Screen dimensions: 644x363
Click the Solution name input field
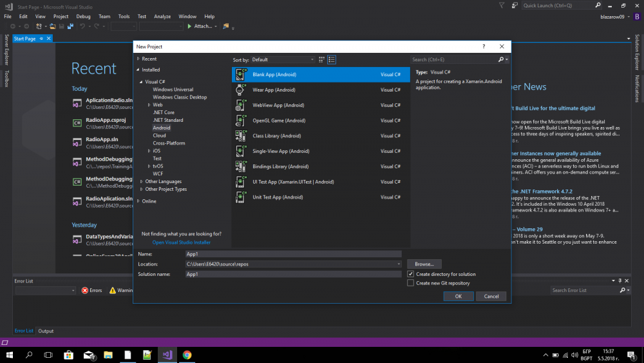[x=293, y=274]
